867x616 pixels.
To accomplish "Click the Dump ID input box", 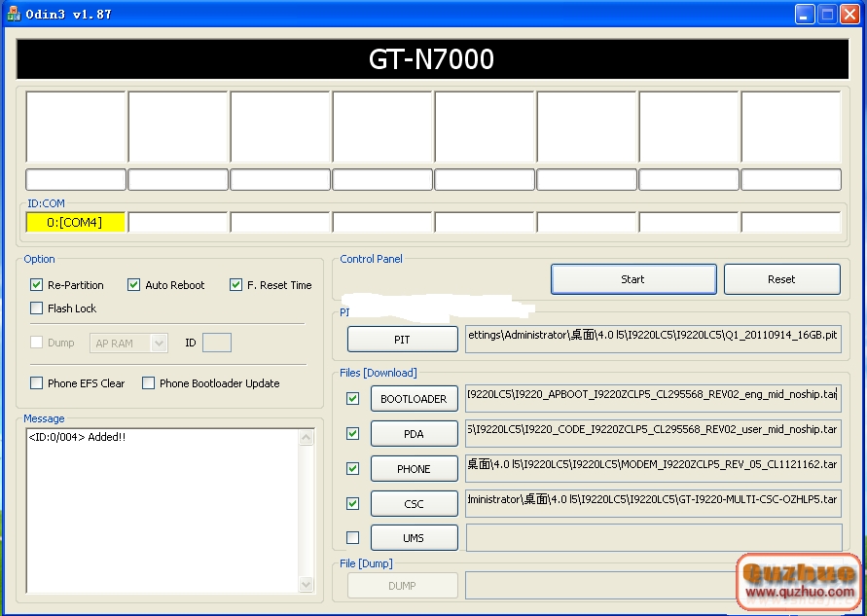I will coord(217,343).
